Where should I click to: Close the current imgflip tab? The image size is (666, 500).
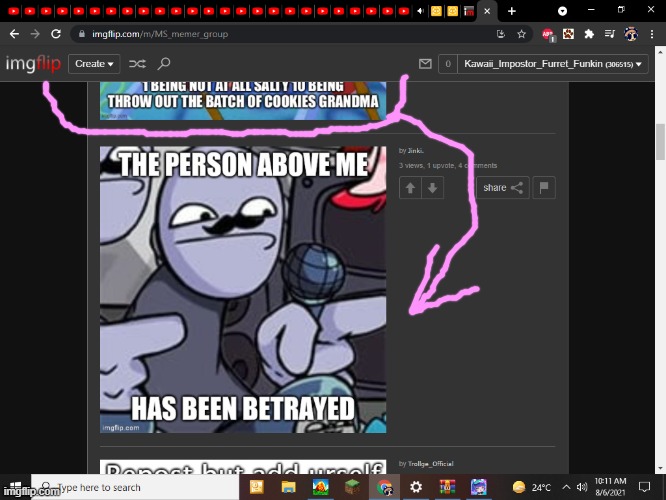point(487,11)
